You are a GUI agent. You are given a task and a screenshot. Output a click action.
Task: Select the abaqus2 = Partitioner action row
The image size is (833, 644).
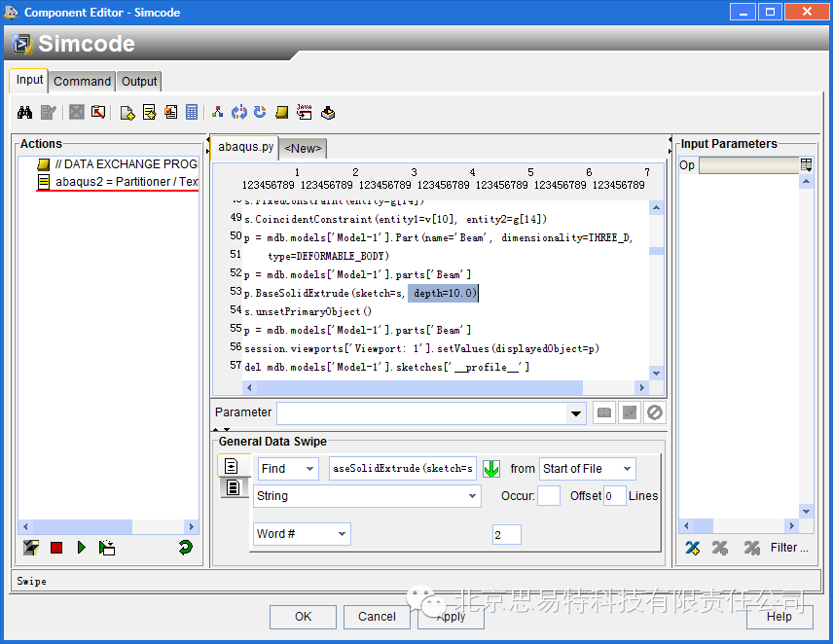point(118,182)
